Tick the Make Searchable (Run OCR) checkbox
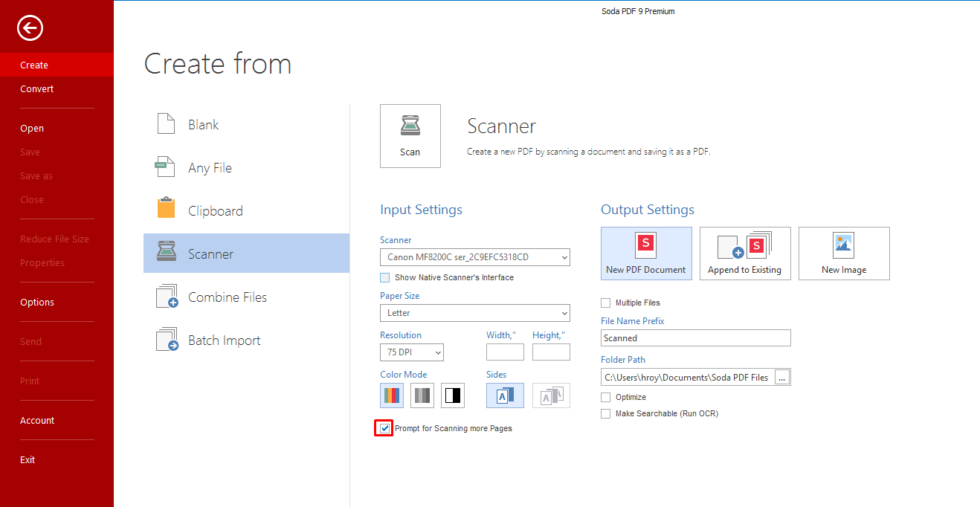The image size is (980, 507). pos(606,413)
